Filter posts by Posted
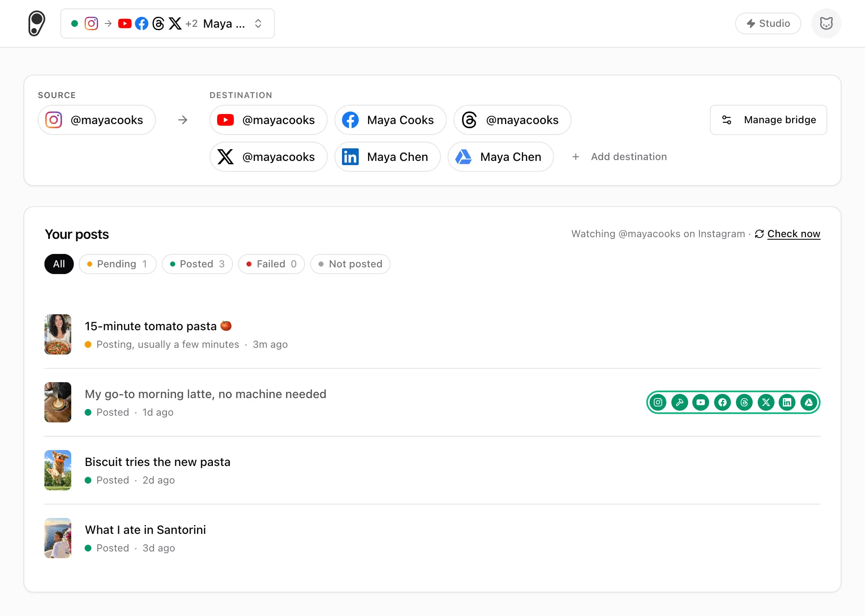 [x=197, y=264]
